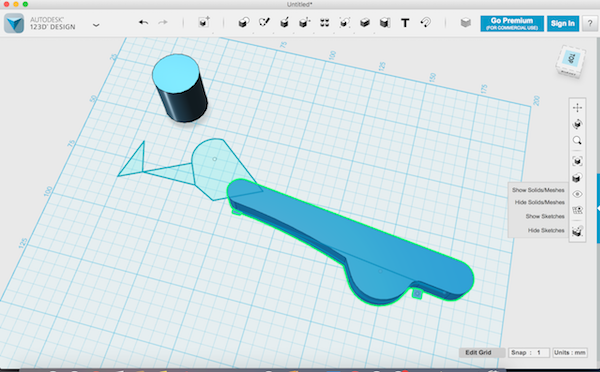This screenshot has width=600, height=372.
Task: Open the Units : mm selector
Action: (x=570, y=352)
